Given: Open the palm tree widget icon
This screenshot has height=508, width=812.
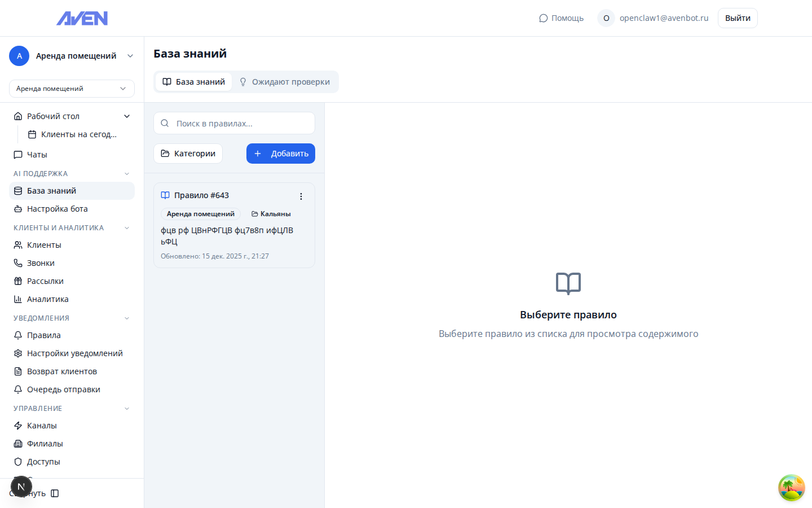Looking at the screenshot, I should coord(791,488).
